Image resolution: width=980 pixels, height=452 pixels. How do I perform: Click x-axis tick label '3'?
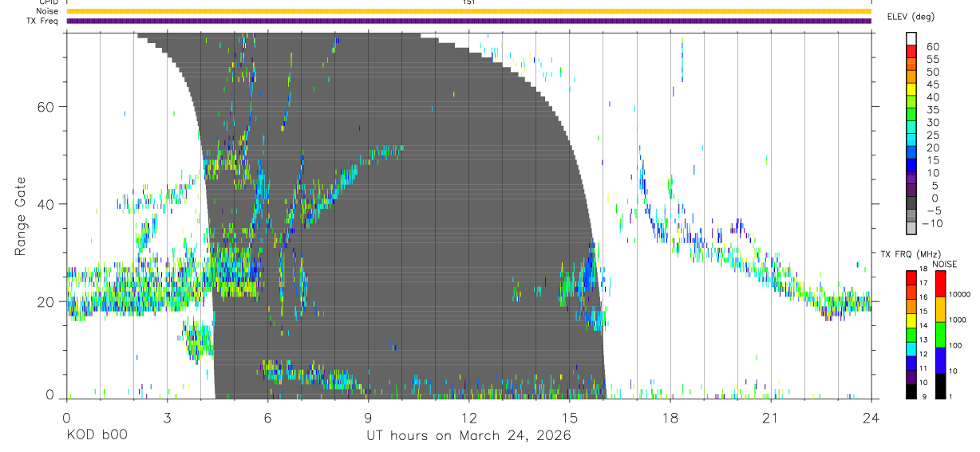(x=167, y=418)
